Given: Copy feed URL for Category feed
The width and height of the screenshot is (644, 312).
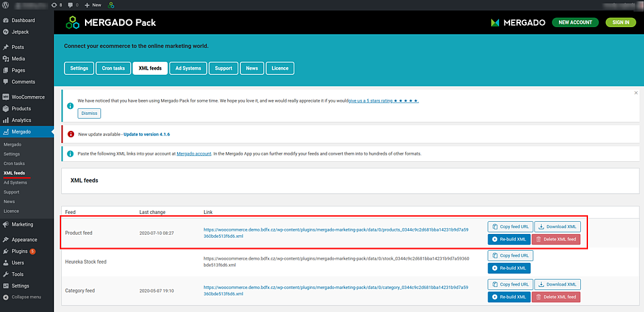Looking at the screenshot, I should [x=511, y=284].
